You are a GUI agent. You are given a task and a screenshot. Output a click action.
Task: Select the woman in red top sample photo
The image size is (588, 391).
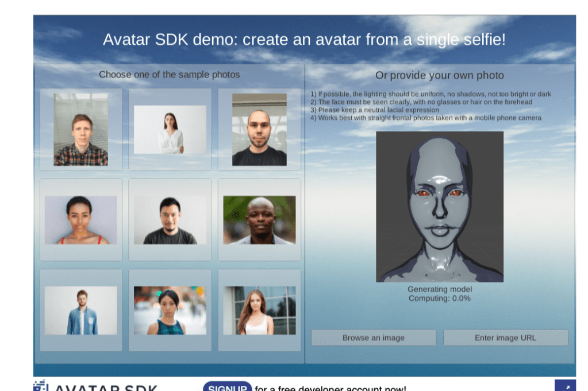(80, 220)
